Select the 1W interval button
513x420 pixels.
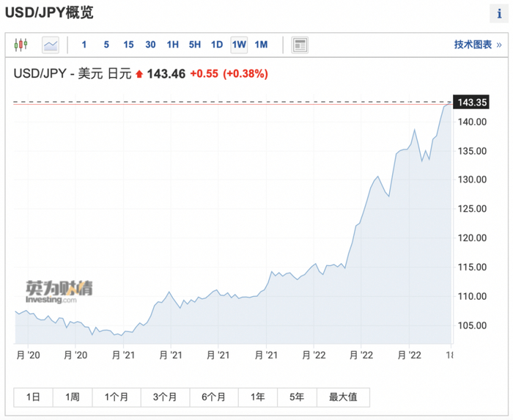tap(239, 45)
